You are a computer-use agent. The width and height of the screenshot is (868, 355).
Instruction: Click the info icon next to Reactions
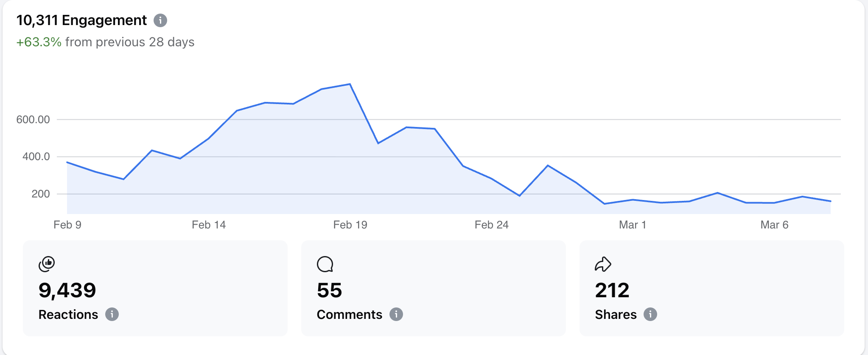pos(112,314)
